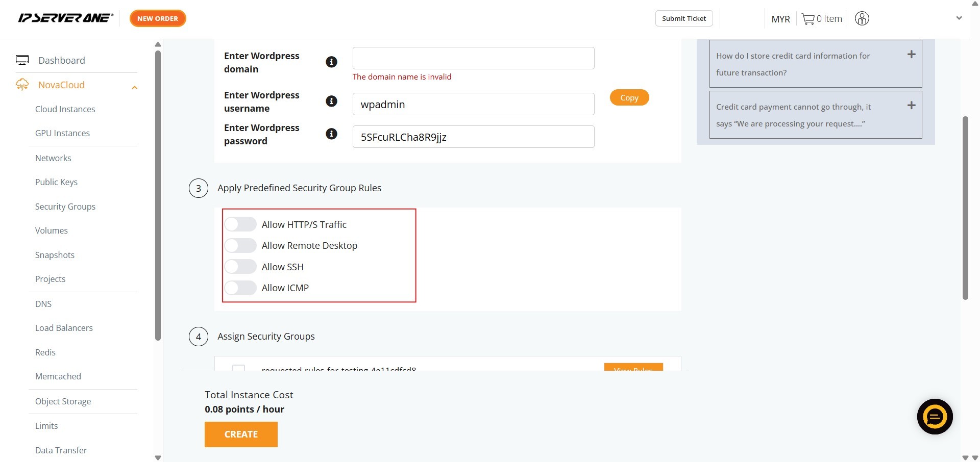Turn on Allow SSH toggle
980x462 pixels.
coord(240,267)
